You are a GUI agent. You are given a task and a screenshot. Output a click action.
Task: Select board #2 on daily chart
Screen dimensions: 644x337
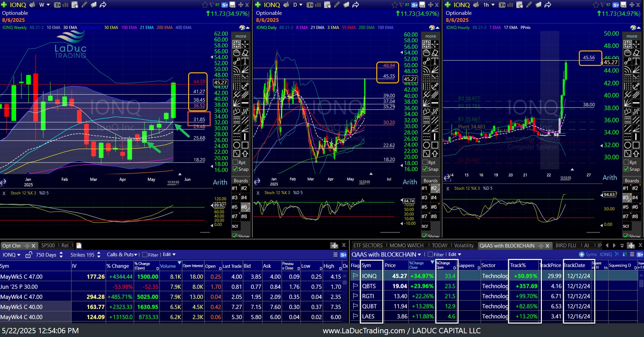click(434, 188)
